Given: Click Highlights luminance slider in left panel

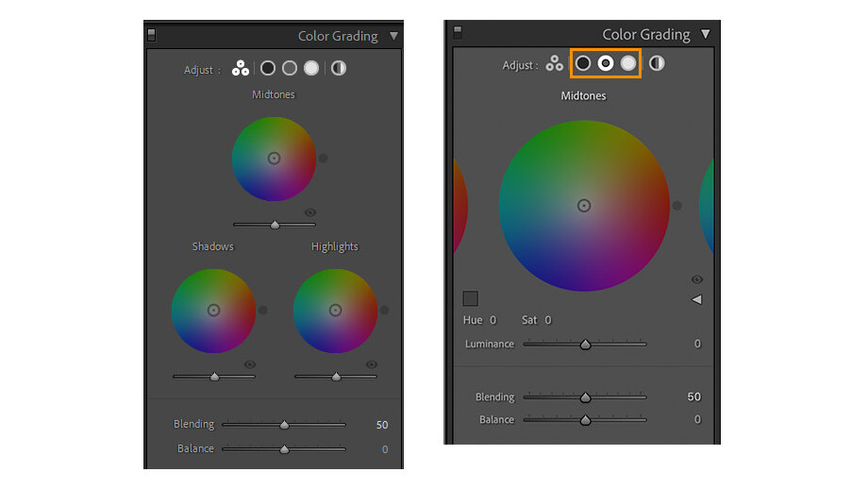Looking at the screenshot, I should tap(336, 377).
